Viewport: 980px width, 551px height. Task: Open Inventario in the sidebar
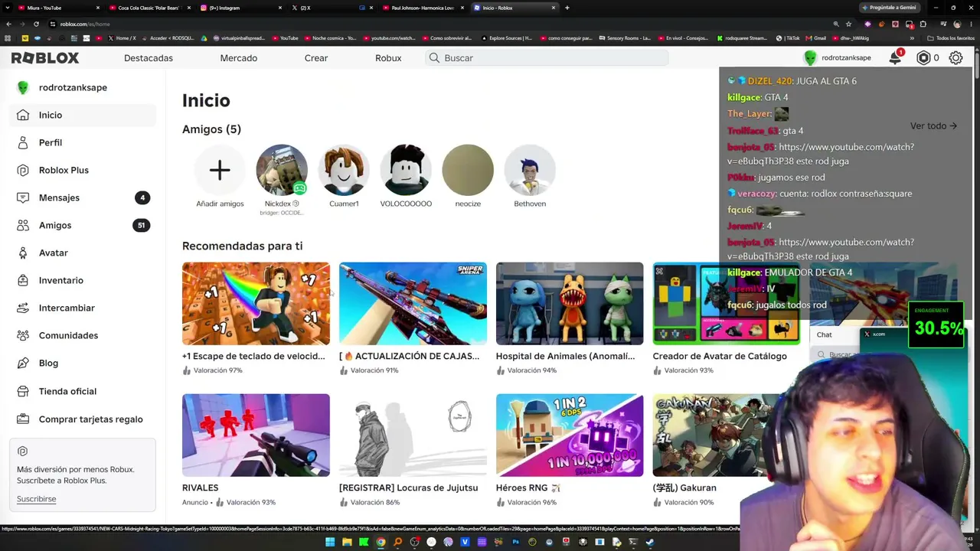(83, 280)
